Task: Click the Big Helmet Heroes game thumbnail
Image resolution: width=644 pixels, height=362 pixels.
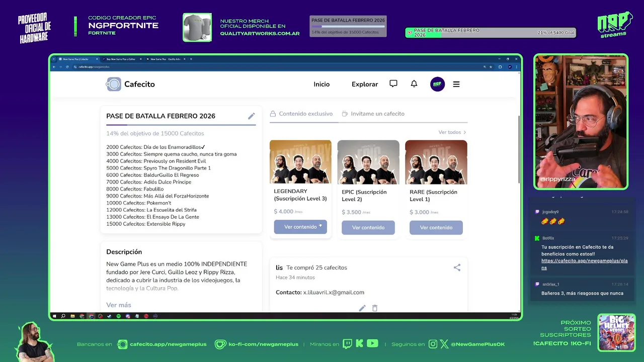Action: pos(616,332)
